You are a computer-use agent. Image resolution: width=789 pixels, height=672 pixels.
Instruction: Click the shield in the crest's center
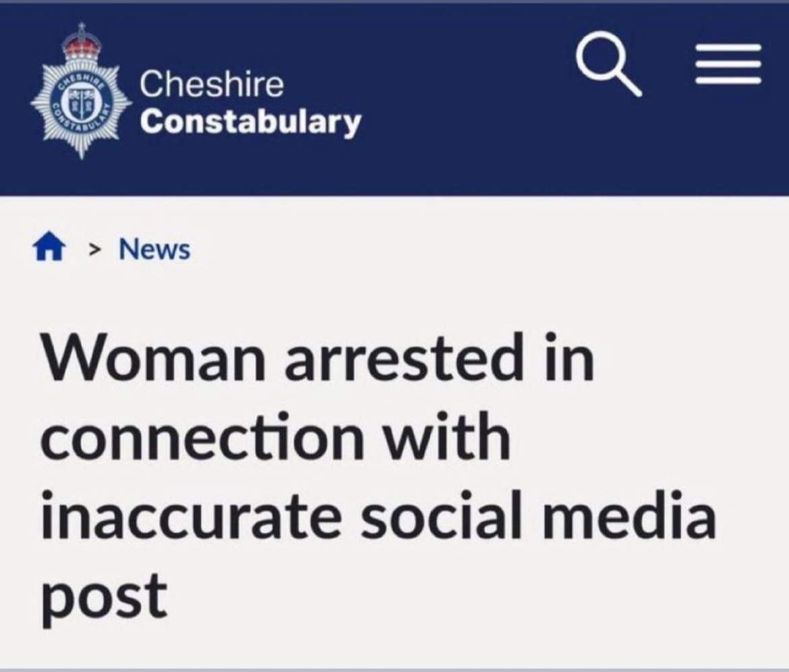click(x=81, y=105)
